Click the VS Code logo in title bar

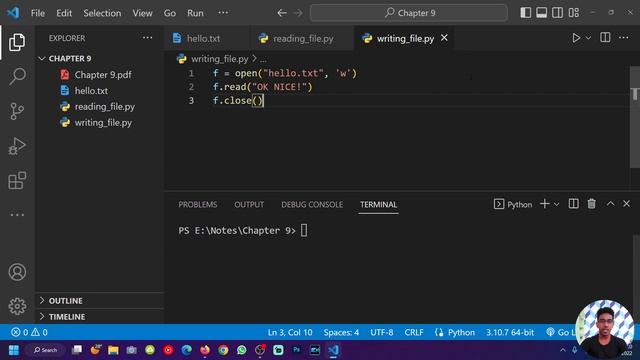click(13, 13)
